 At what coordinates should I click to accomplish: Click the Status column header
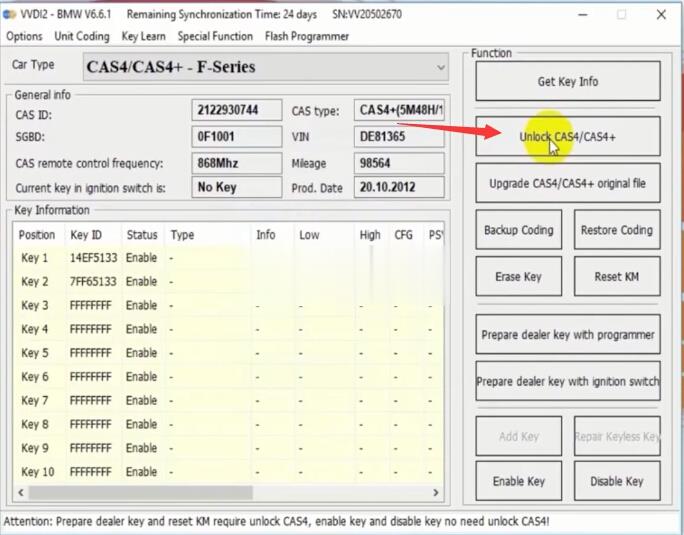coord(142,235)
